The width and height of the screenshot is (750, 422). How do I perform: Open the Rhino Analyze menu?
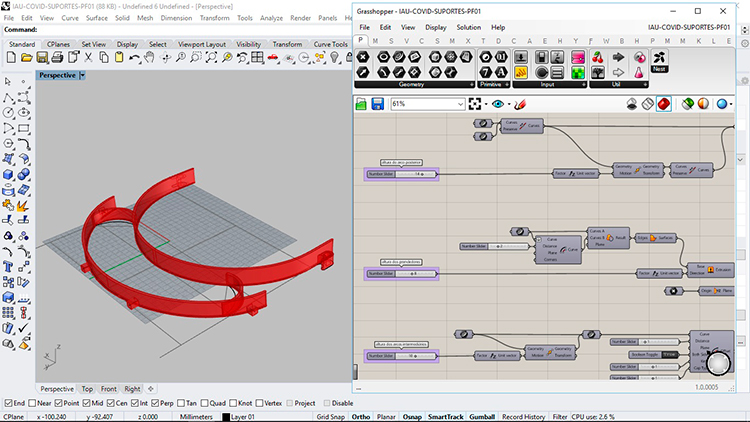click(x=271, y=18)
